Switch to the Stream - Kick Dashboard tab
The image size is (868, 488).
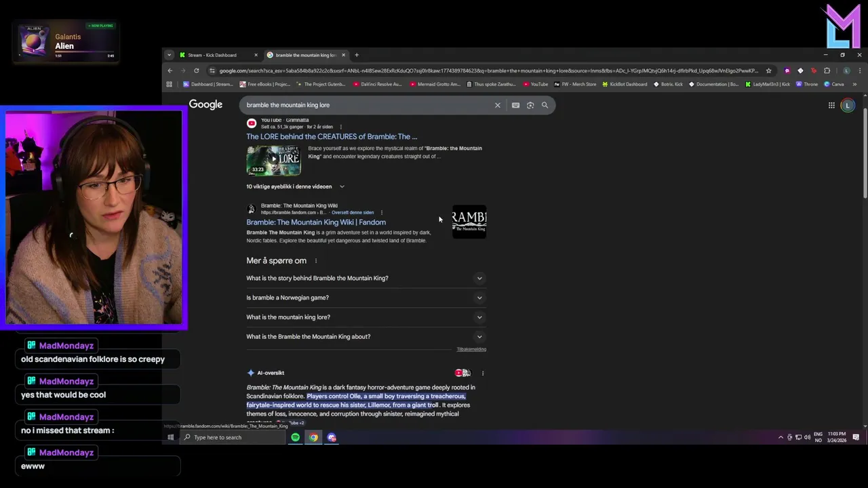coord(217,55)
